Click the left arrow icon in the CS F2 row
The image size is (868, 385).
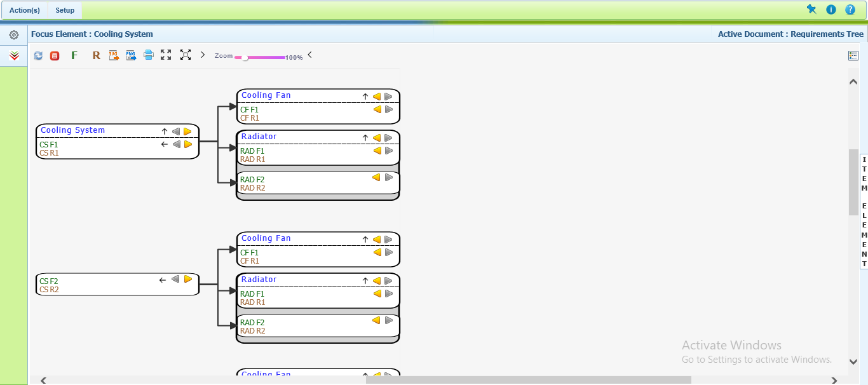(x=163, y=280)
